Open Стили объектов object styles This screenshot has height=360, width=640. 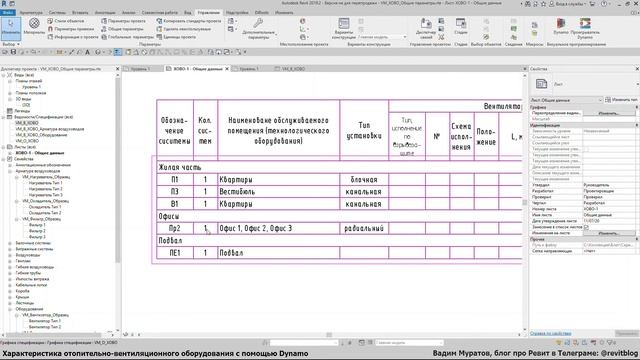click(65, 21)
